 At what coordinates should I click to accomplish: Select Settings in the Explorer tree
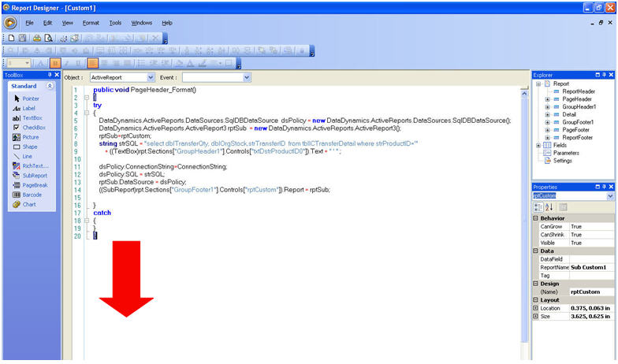pyautogui.click(x=562, y=160)
